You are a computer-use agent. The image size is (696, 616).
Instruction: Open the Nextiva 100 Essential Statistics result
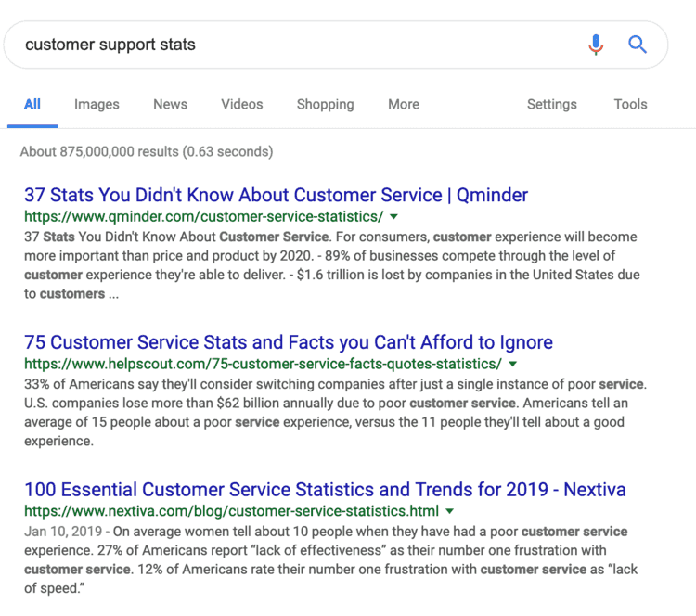(x=325, y=489)
